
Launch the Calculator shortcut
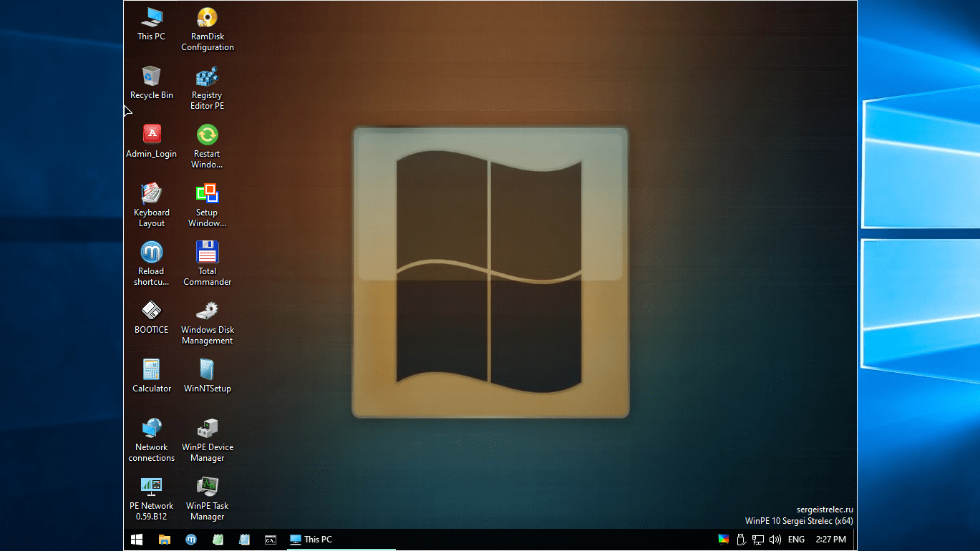coord(151,376)
